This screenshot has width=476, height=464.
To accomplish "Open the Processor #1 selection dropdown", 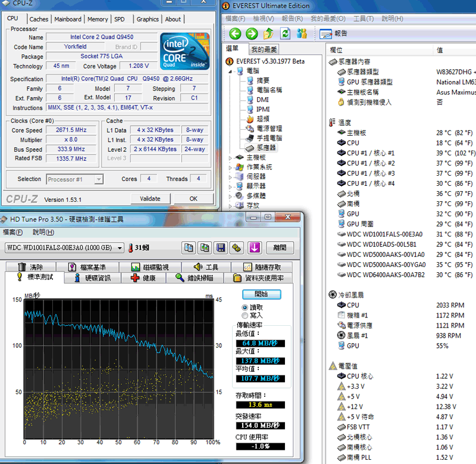I will click(x=98, y=179).
